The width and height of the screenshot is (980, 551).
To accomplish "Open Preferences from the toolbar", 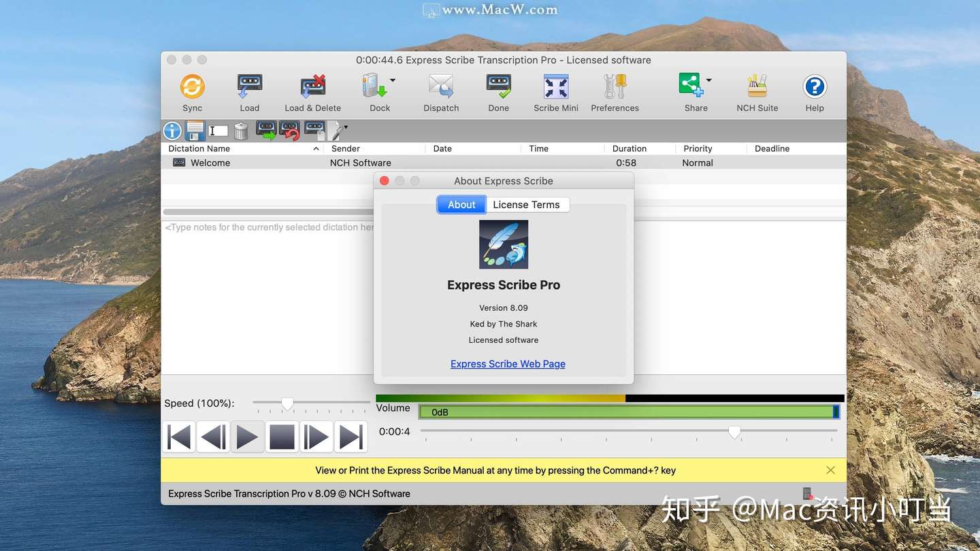I will pos(615,87).
